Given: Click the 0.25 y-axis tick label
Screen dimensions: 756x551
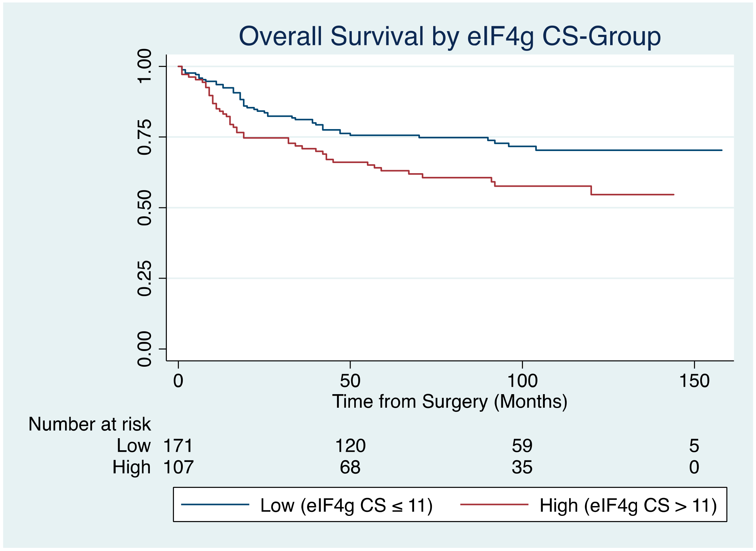Looking at the screenshot, I should pos(145,278).
